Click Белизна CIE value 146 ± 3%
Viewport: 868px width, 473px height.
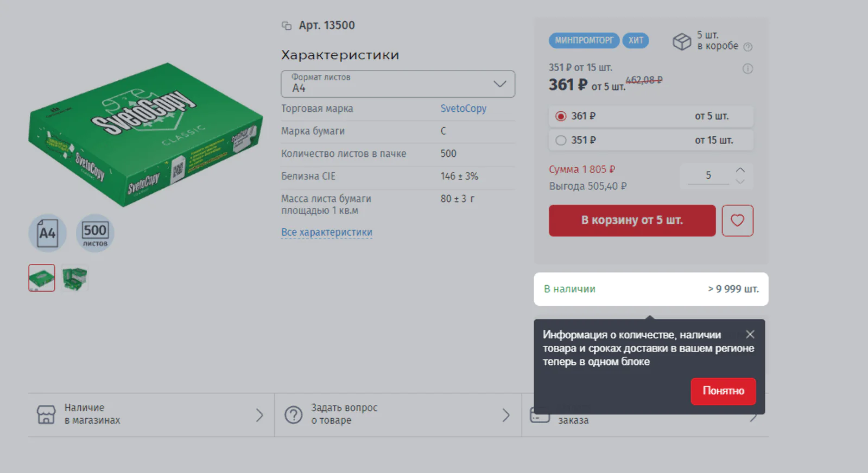click(459, 176)
